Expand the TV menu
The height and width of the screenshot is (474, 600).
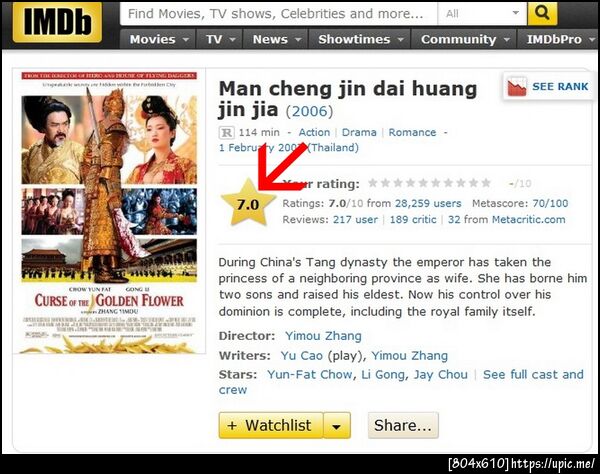click(x=219, y=39)
